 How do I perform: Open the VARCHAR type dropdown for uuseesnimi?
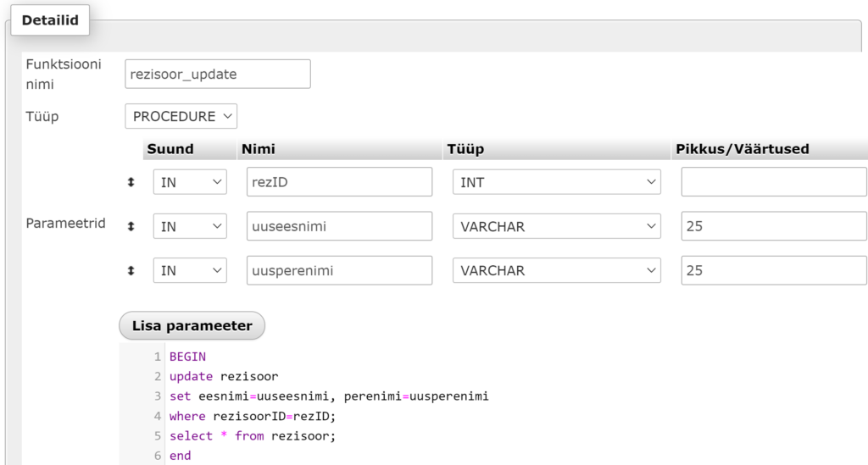[556, 227]
